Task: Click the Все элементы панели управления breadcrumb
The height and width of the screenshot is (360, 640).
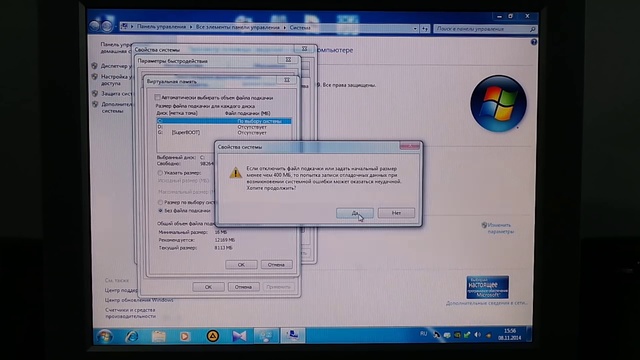Action: pos(238,27)
